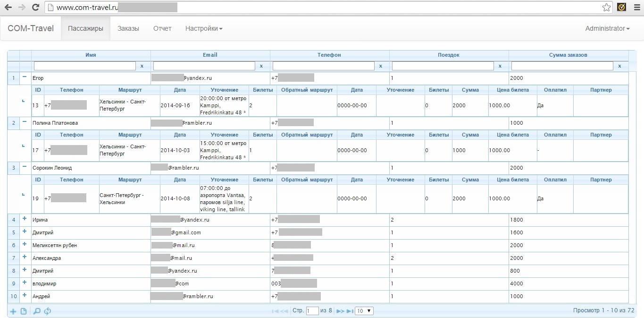Select the Полина Платонова name cell

(x=91, y=123)
